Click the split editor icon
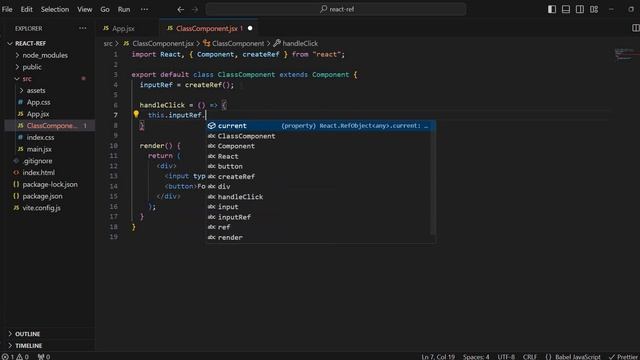The width and height of the screenshot is (640, 360). coord(635,28)
